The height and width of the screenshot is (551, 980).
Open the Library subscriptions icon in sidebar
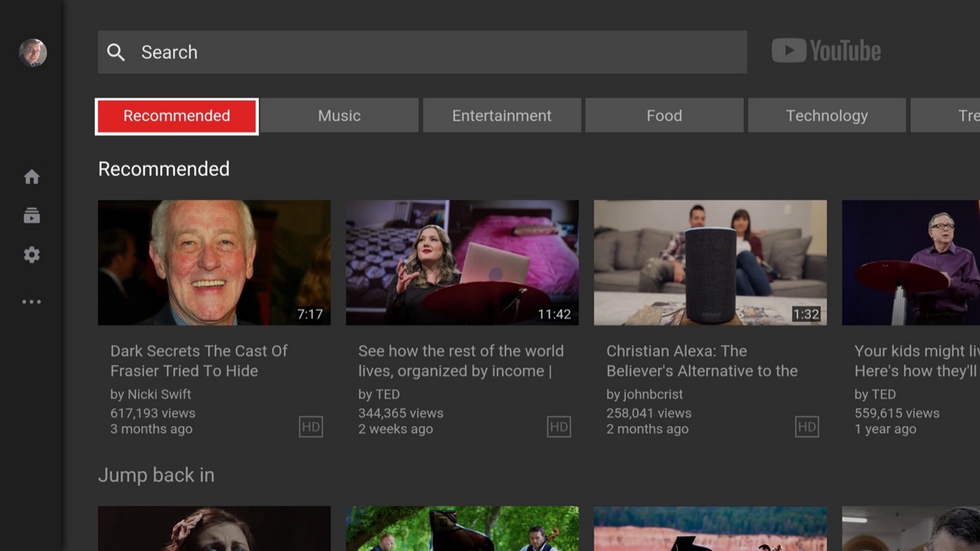(32, 216)
